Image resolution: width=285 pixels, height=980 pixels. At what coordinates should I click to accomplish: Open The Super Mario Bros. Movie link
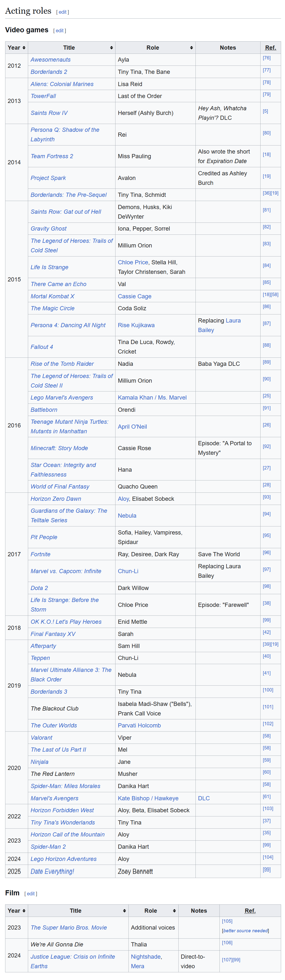(x=69, y=927)
